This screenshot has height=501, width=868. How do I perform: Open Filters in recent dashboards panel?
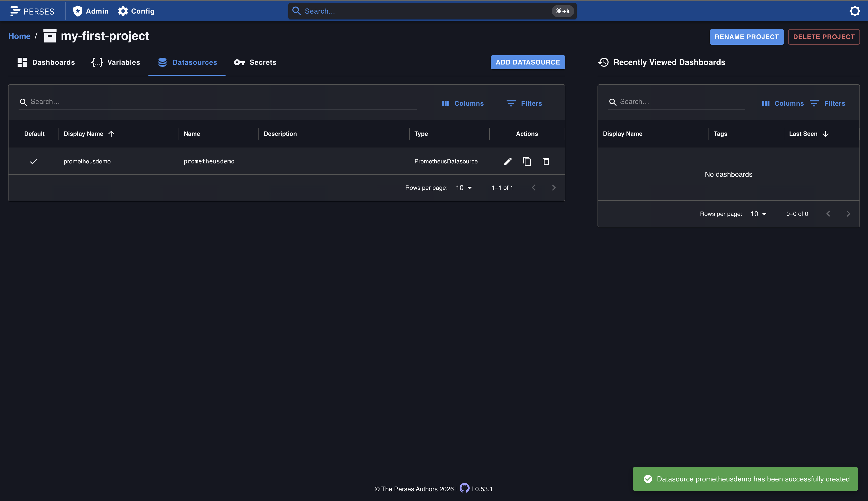pyautogui.click(x=828, y=103)
